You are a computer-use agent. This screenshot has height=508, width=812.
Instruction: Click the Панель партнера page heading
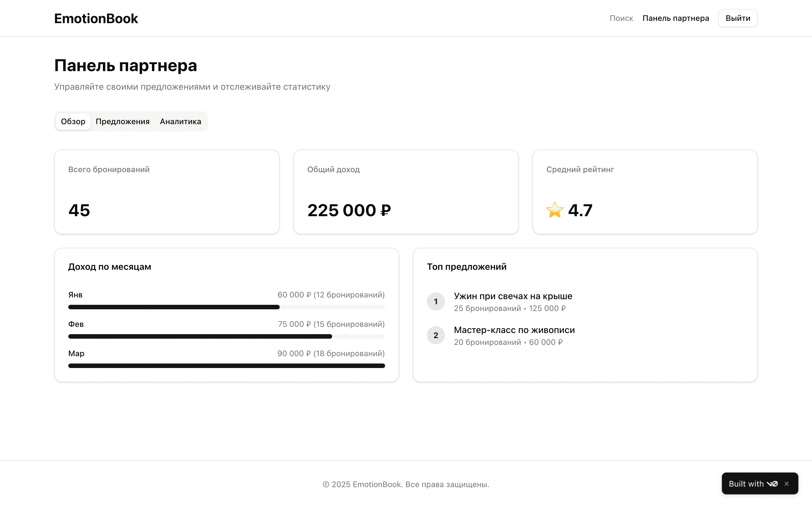pyautogui.click(x=125, y=65)
